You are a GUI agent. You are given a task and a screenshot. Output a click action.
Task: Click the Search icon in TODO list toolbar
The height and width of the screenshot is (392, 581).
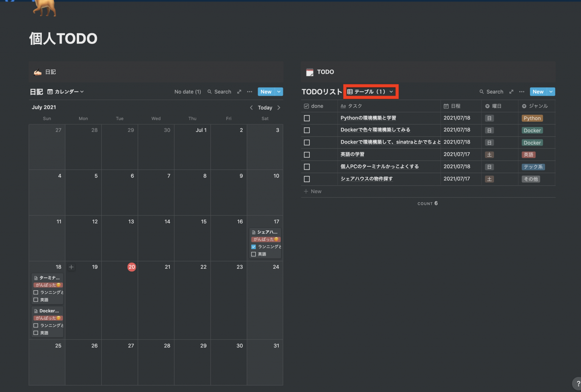[482, 92]
